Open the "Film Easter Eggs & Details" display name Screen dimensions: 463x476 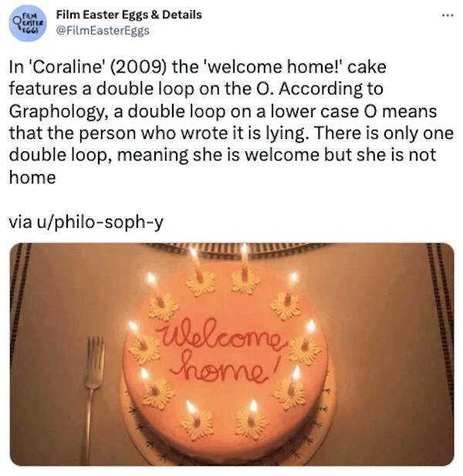(x=129, y=15)
